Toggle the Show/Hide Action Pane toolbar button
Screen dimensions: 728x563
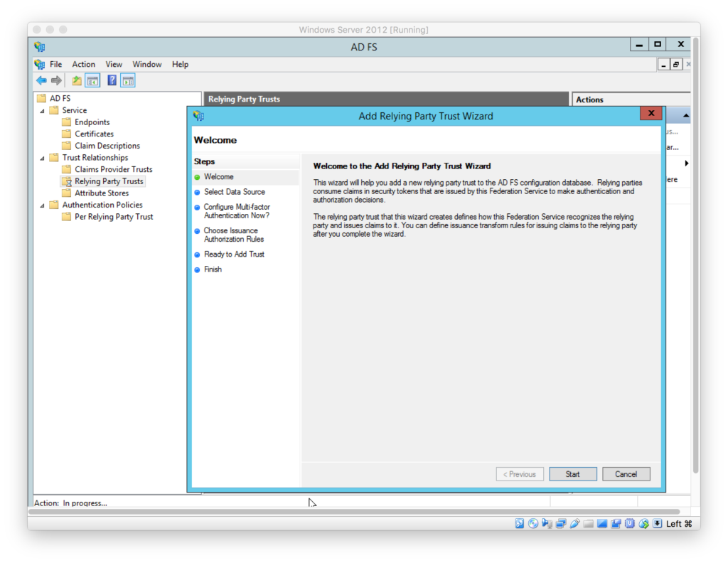[127, 80]
